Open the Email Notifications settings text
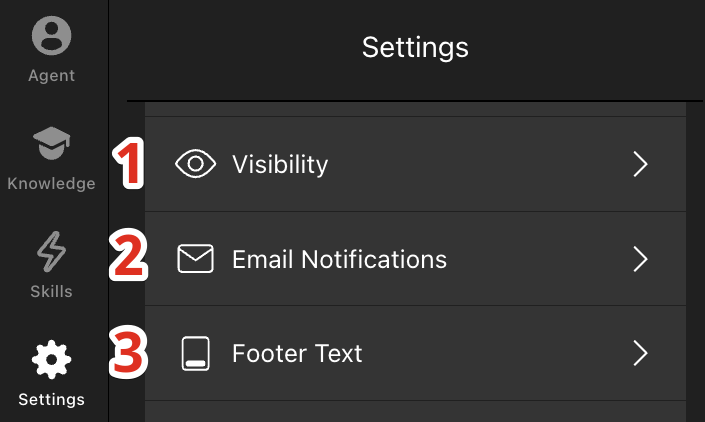Screen dimensions: 705x422 pyautogui.click(x=339, y=259)
